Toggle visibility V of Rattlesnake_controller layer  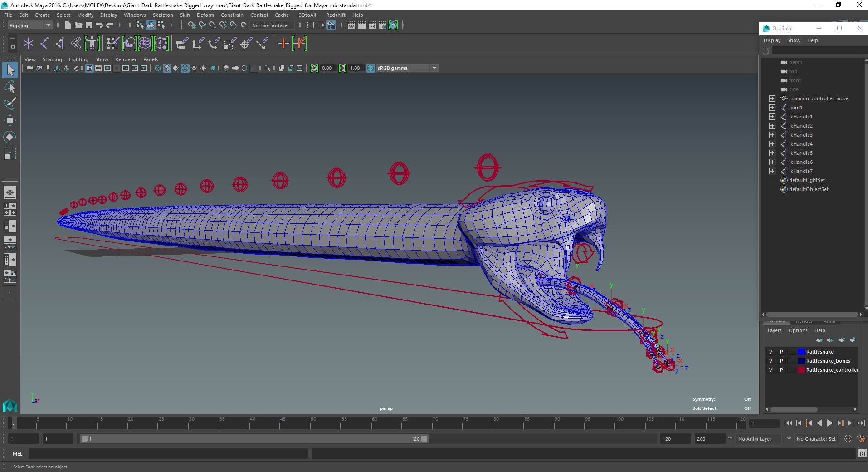(x=770, y=370)
